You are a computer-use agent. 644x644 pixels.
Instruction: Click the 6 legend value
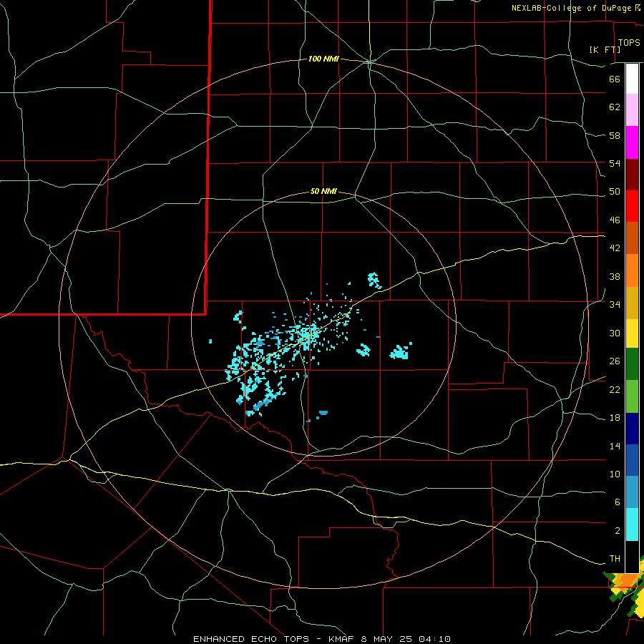point(617,502)
